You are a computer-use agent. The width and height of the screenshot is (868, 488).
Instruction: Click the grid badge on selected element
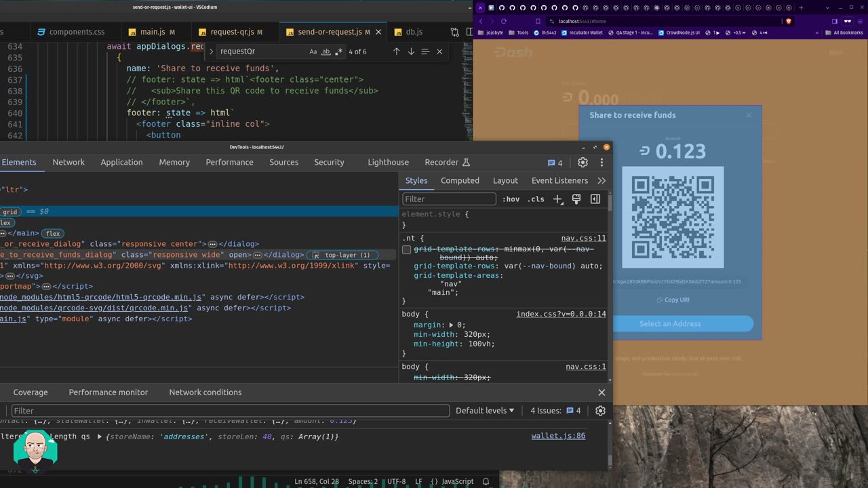9,212
